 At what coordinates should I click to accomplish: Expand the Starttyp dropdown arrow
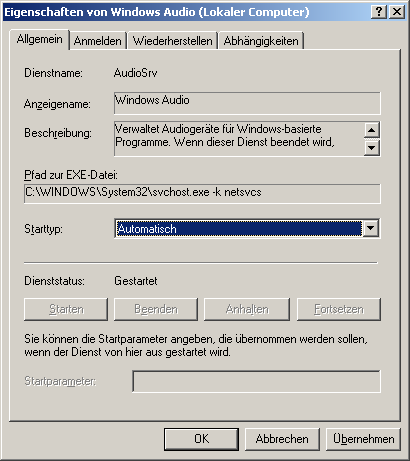pos(371,229)
